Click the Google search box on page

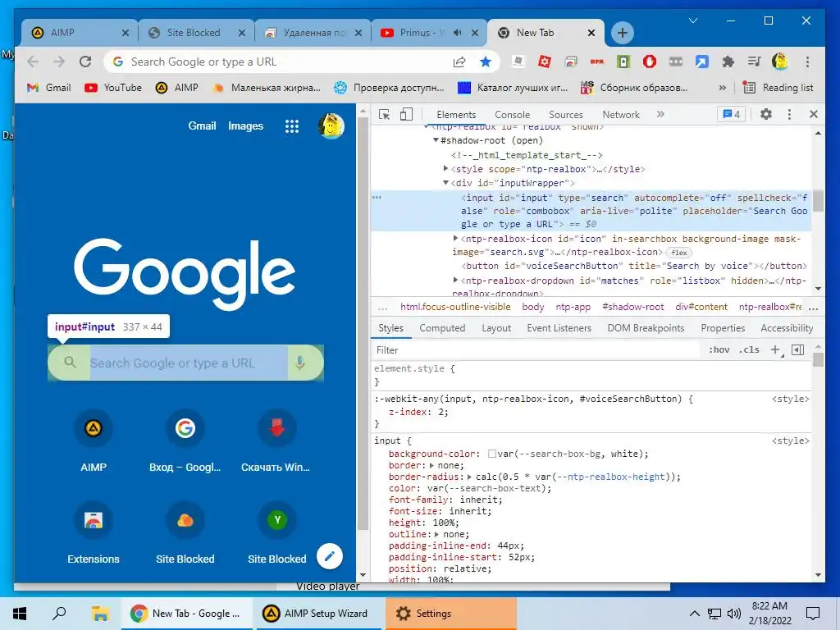click(185, 363)
